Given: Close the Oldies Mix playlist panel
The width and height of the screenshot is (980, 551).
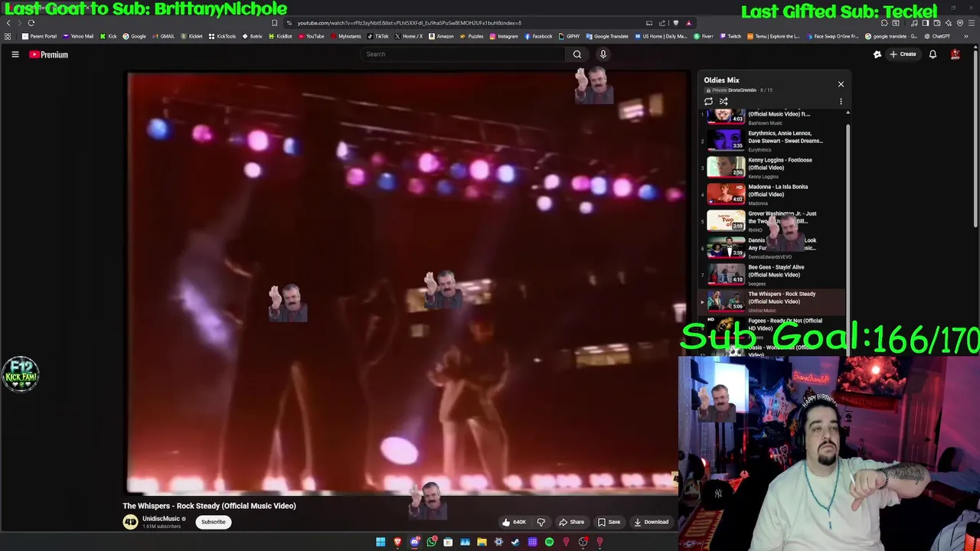Looking at the screenshot, I should (x=841, y=84).
